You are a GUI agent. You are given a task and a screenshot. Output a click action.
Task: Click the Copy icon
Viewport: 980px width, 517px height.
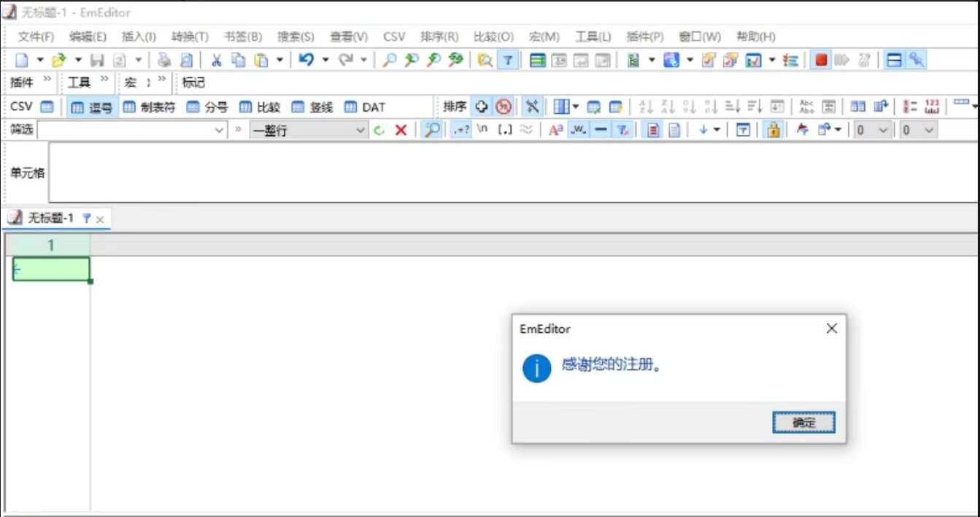click(x=239, y=60)
